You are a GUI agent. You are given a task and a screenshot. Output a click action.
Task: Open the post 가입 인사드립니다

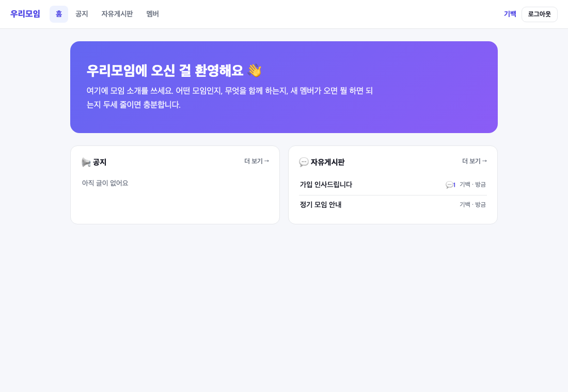point(326,185)
